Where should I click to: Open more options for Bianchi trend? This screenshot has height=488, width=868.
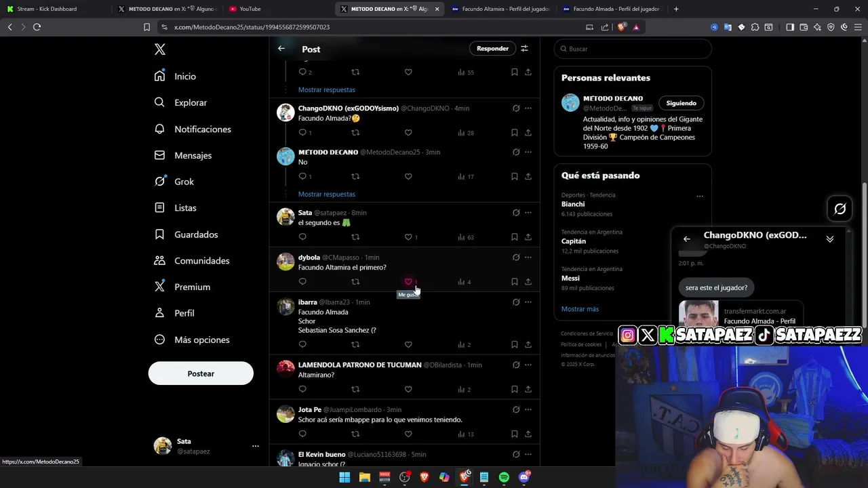coord(700,197)
